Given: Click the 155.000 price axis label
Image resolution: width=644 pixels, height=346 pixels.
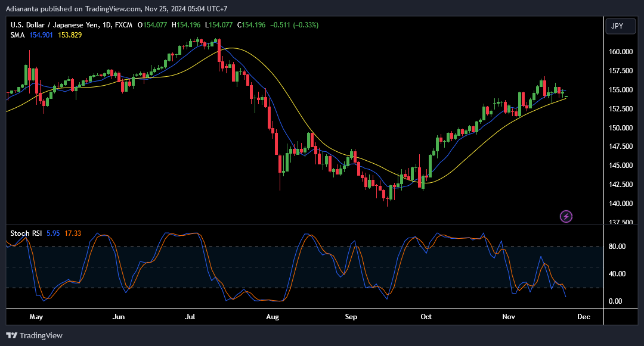Looking at the screenshot, I should (x=621, y=90).
